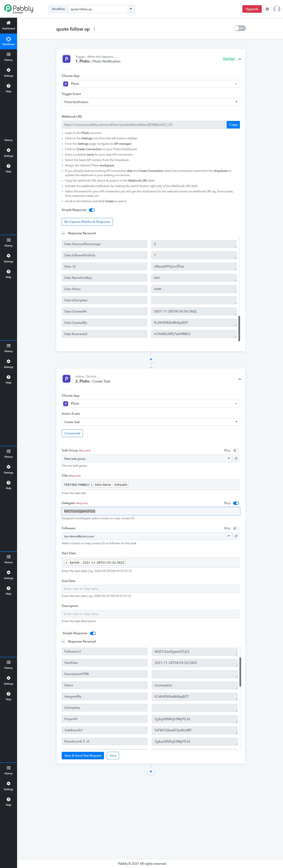The height and width of the screenshot is (868, 283).
Task: Collapse Response Received checkbox in trigger step
Action: [x=63, y=233]
